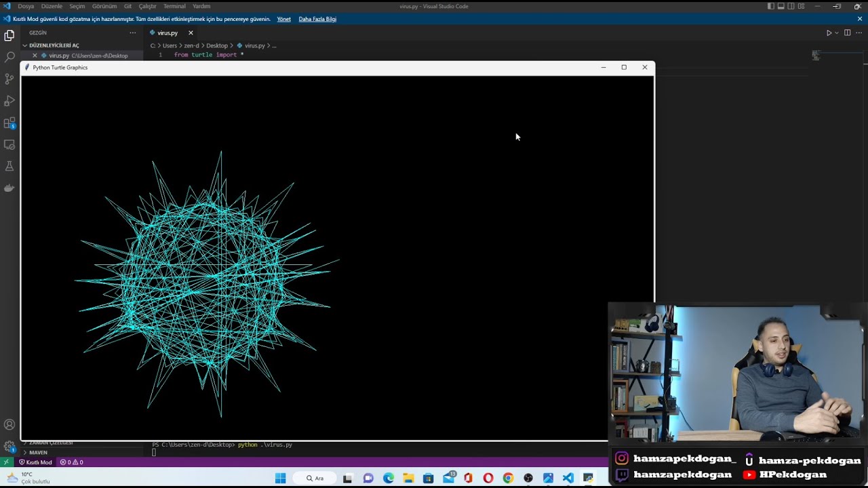Open the Explorer view in activity bar
This screenshot has width=868, height=488.
click(9, 35)
